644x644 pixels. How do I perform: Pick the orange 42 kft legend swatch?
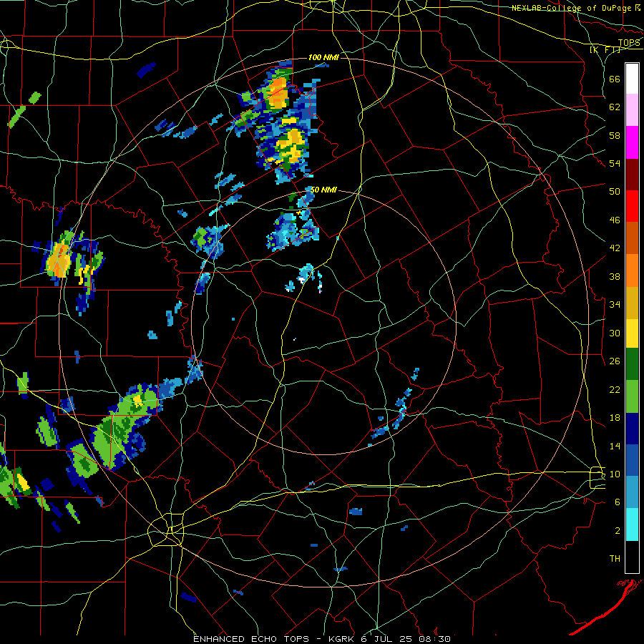(x=632, y=270)
